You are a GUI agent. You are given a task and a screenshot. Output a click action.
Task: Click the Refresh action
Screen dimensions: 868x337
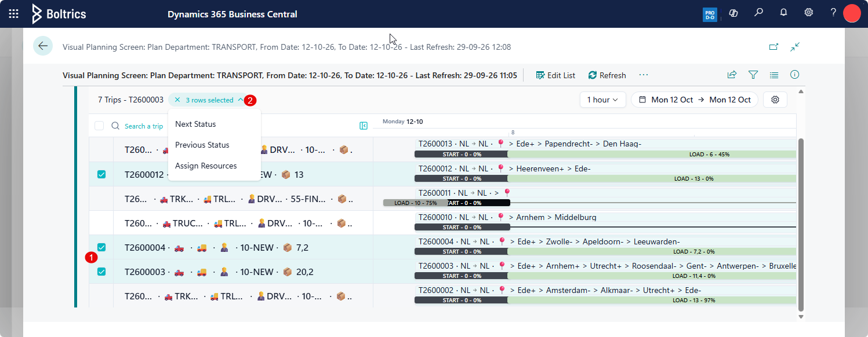tap(607, 75)
